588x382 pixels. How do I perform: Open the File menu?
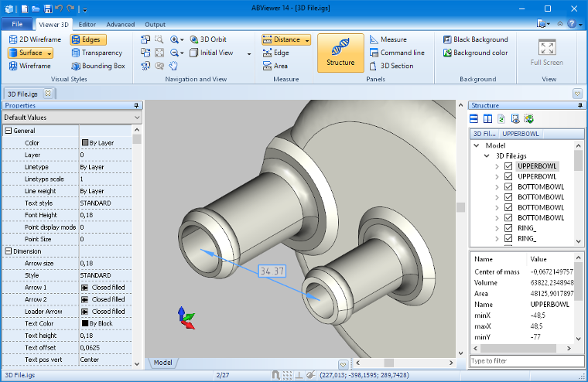click(x=17, y=25)
